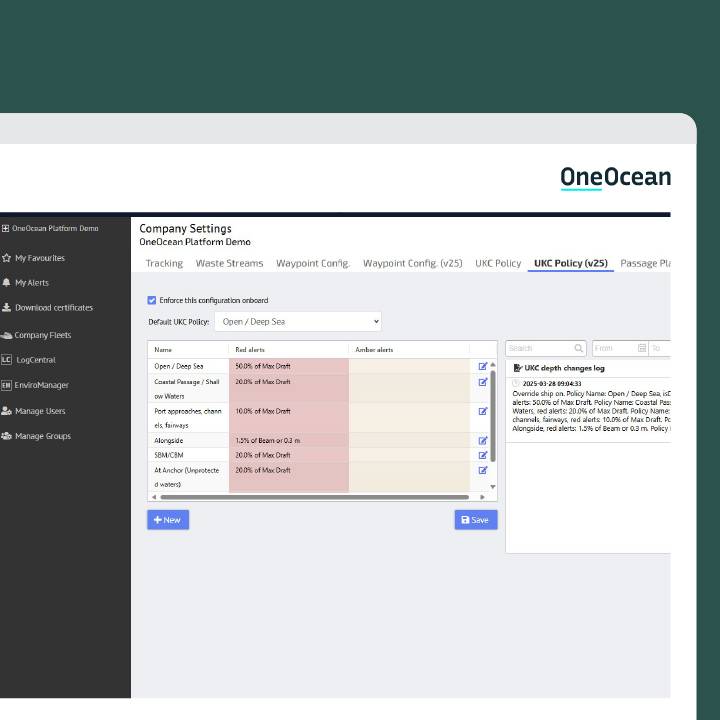Viewport: 720px width, 720px height.
Task: Click the calendar icon in the From field
Action: click(641, 349)
